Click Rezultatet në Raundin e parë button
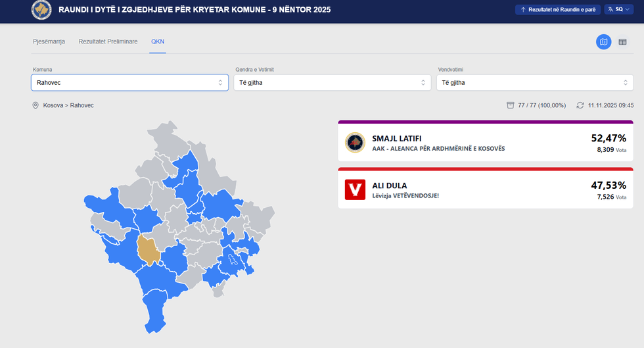Screen dimensions: 644x348 557,10
